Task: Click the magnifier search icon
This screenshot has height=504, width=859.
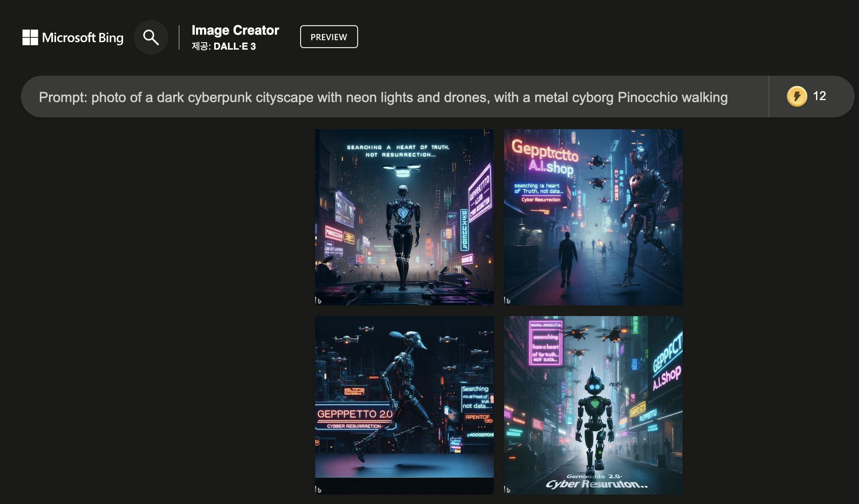Action: (151, 37)
